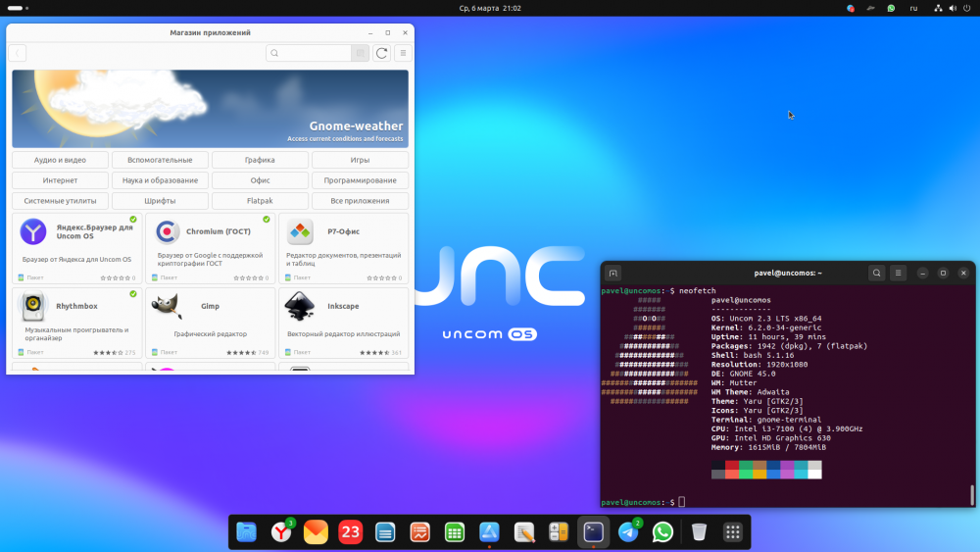Click the Яндекс.Браузер app icon
Screen dimensions: 980x552
click(33, 232)
